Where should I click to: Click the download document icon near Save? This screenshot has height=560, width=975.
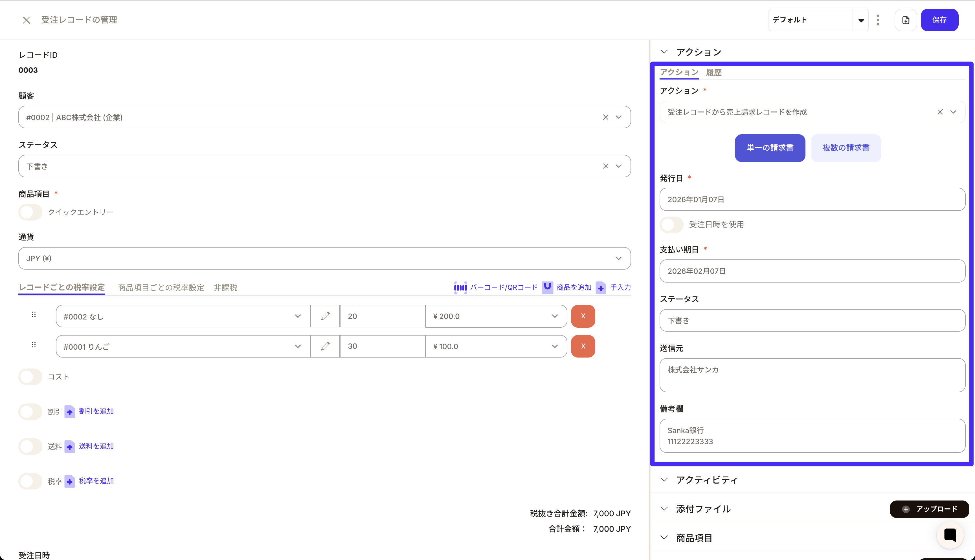click(x=906, y=20)
